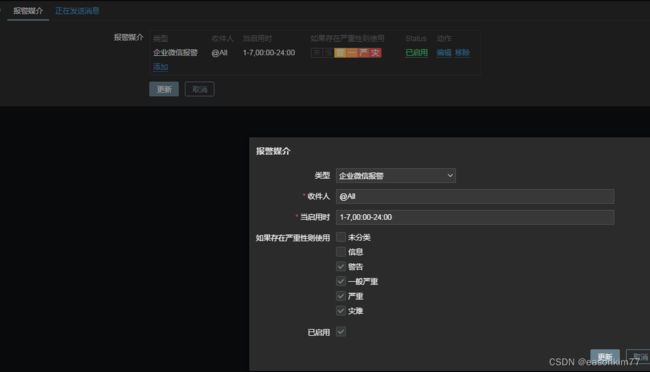
Task: Click the 当启用时 input field
Action: pos(475,217)
